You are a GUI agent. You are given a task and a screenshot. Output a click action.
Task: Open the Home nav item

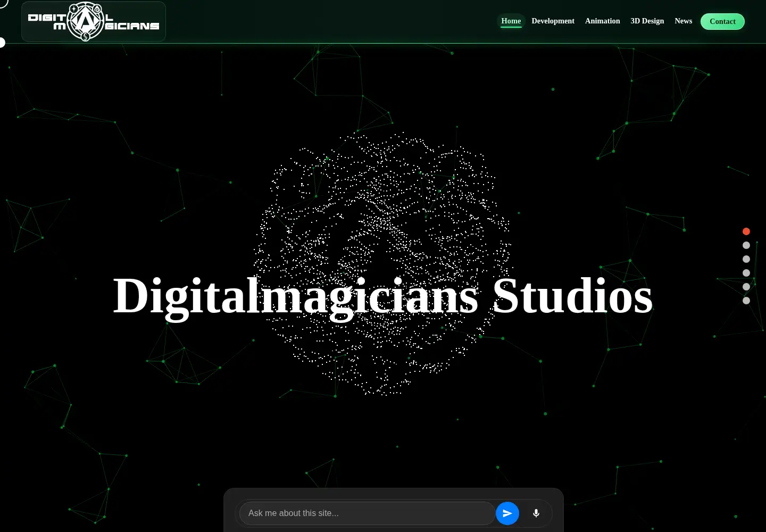pos(511,21)
